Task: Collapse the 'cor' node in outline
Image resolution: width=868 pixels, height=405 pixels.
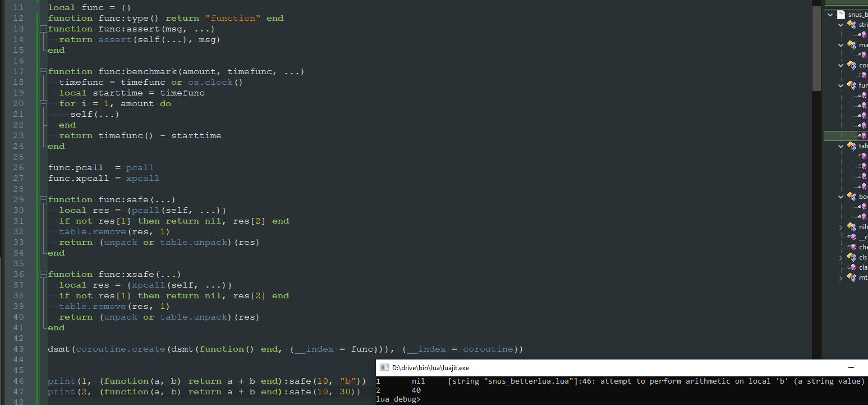Action: [841, 65]
